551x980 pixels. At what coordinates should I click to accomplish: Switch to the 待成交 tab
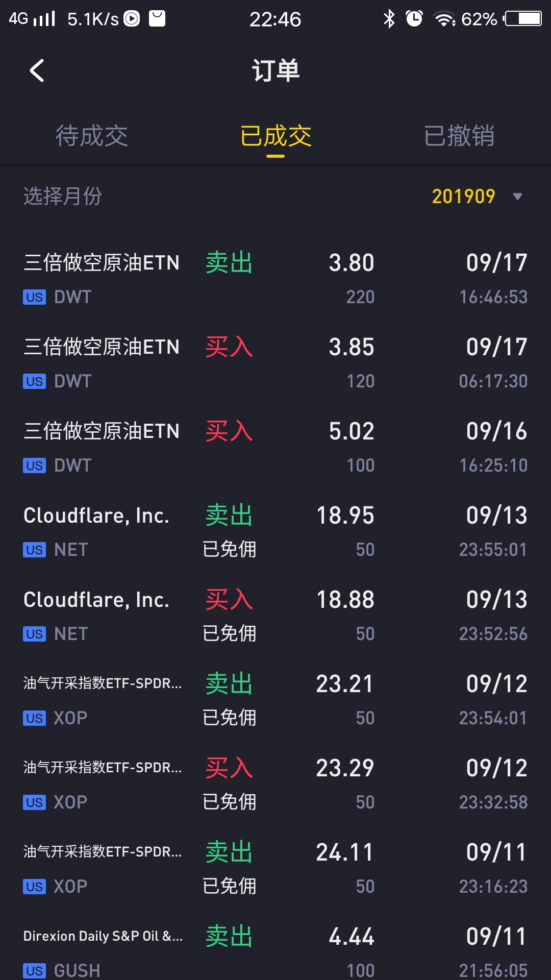[x=91, y=136]
